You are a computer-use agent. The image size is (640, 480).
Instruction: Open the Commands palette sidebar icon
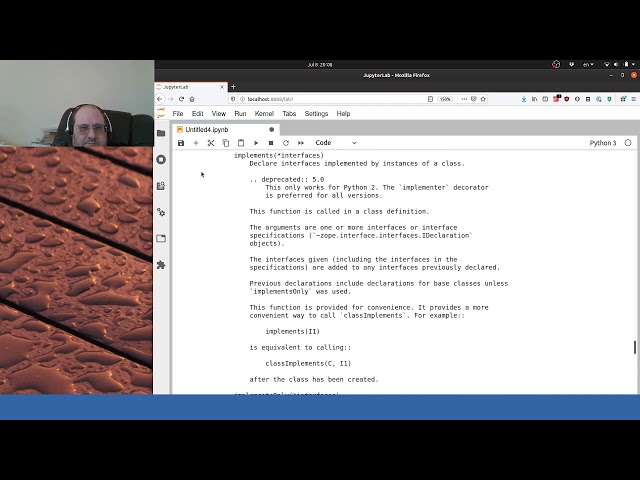161,186
